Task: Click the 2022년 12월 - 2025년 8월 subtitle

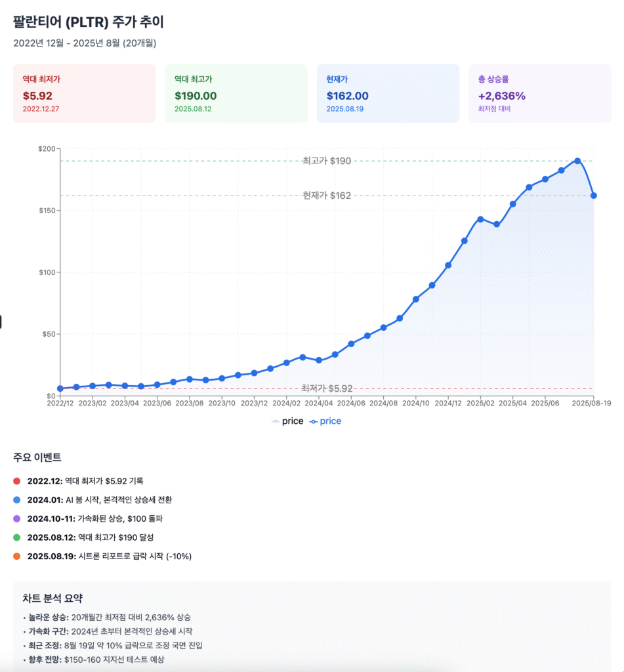Action: click(85, 43)
